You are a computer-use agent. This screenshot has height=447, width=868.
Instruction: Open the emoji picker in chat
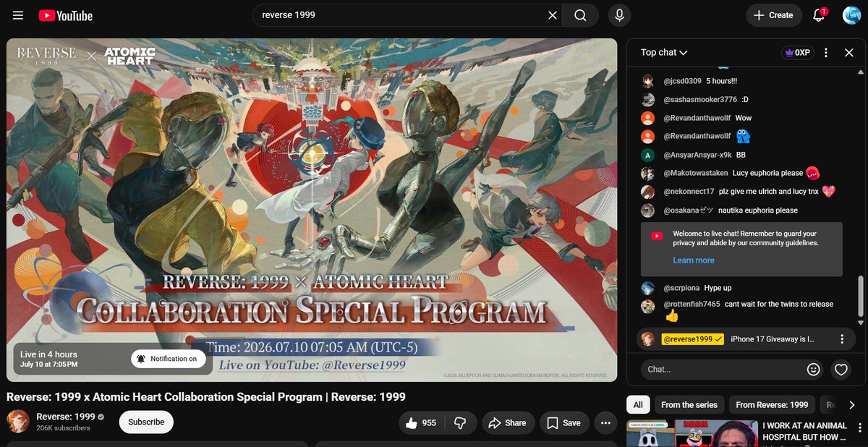coord(814,370)
